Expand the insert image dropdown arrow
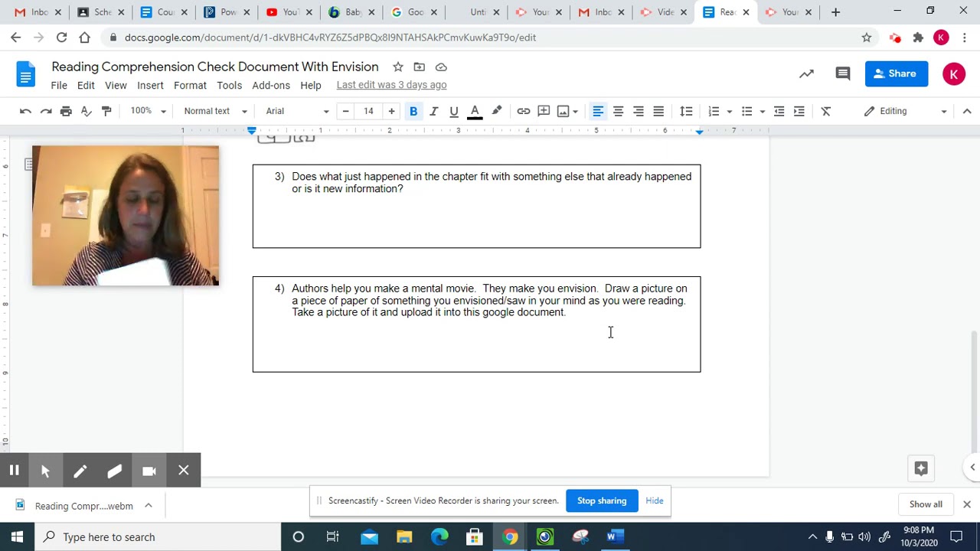 coord(575,112)
